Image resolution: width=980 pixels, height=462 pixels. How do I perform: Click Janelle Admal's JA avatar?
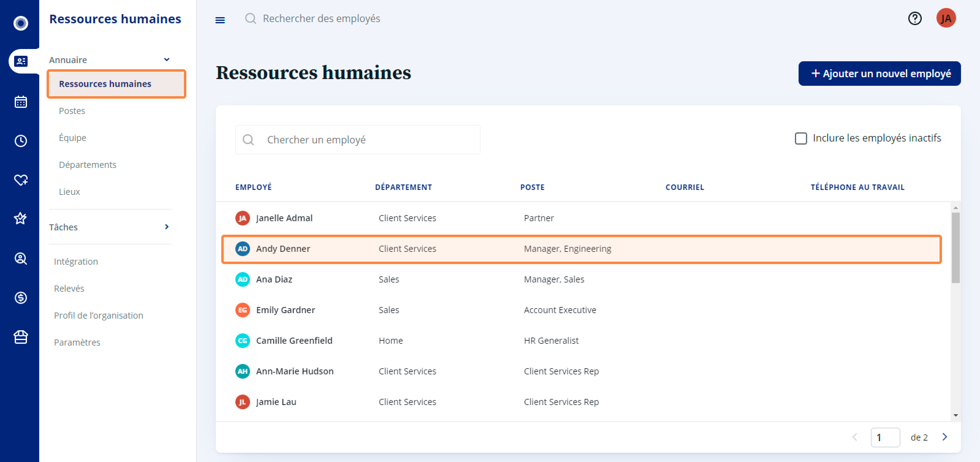(x=242, y=218)
